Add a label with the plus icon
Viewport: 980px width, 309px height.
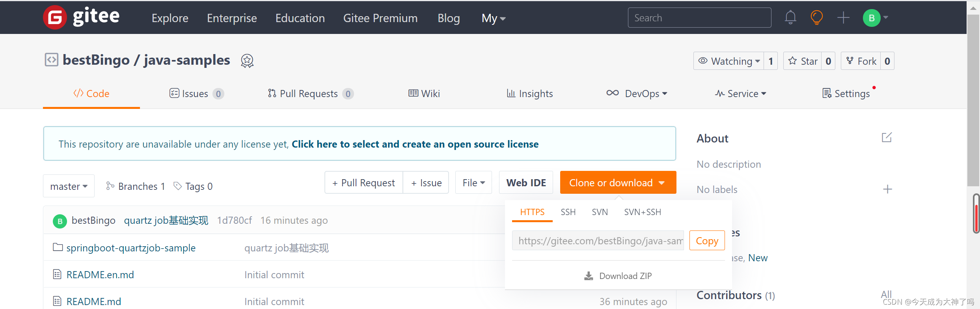887,189
